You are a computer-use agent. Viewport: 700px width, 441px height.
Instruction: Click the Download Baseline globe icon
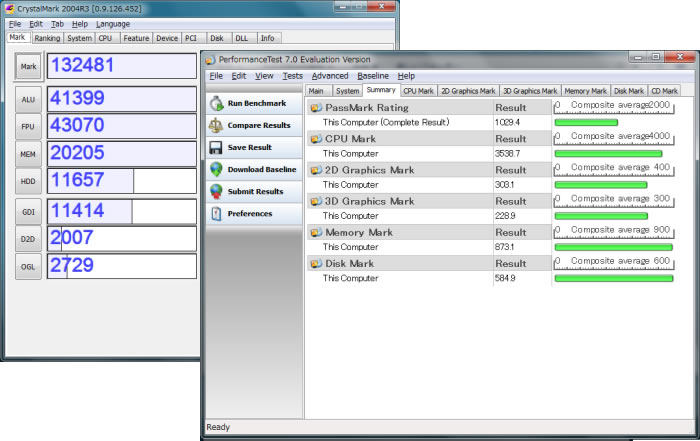pyautogui.click(x=216, y=169)
